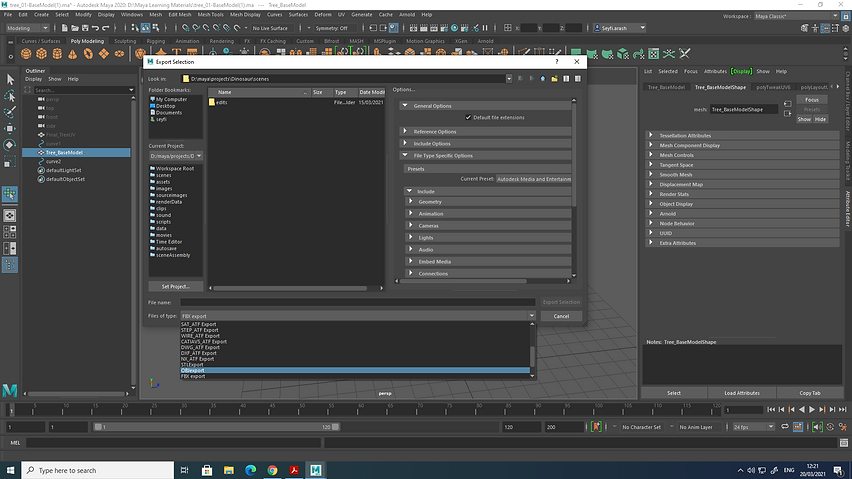852x479 pixels.
Task: Open the Modeling menu set dropdown
Action: click(27, 28)
